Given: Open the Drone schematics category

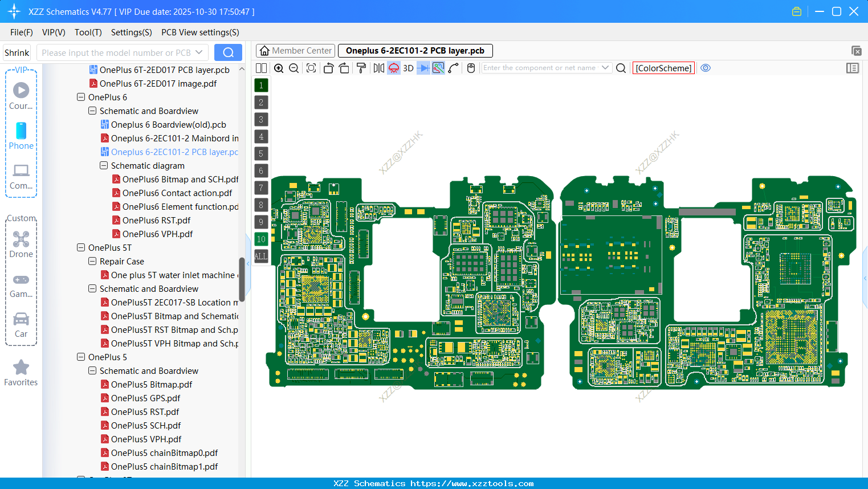Looking at the screenshot, I should [21, 244].
